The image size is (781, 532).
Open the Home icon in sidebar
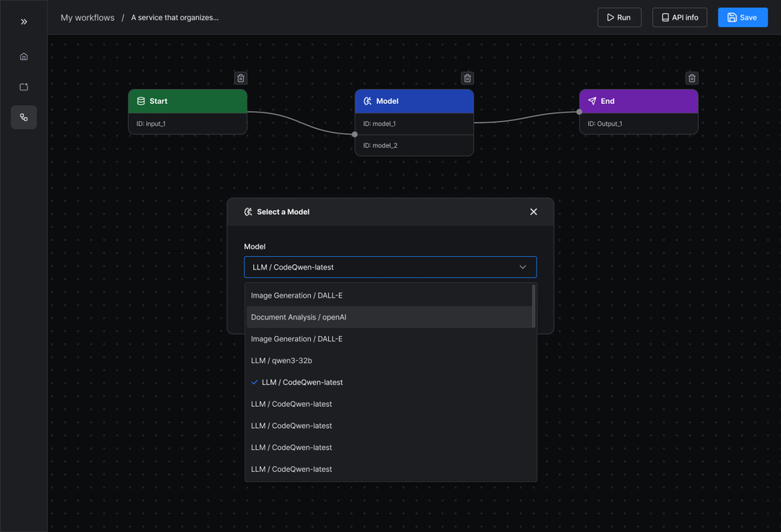23,56
